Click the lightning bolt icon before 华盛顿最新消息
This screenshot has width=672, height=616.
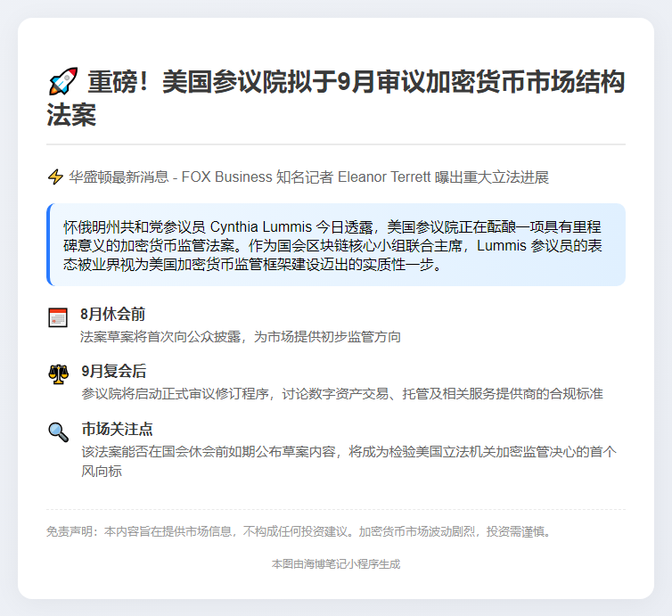coord(55,177)
